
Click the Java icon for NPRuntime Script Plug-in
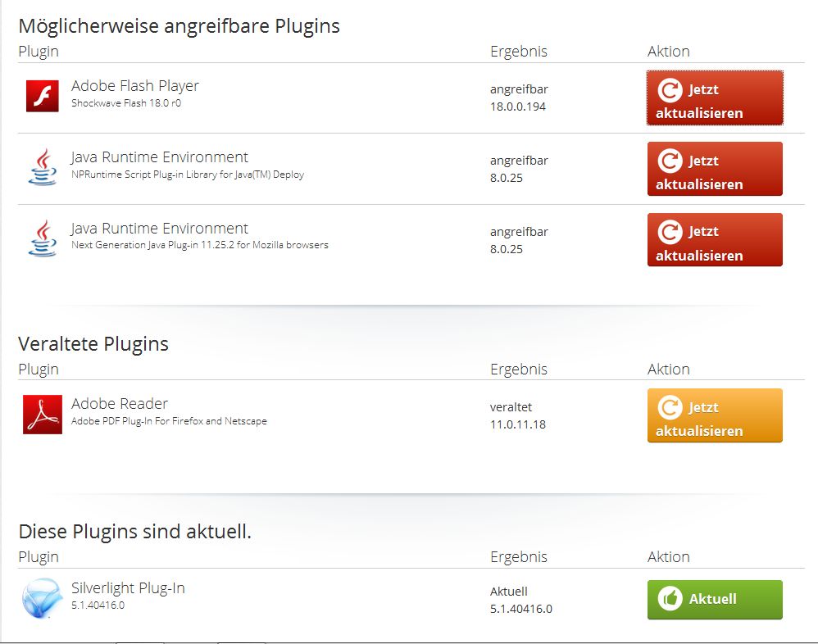(x=43, y=167)
